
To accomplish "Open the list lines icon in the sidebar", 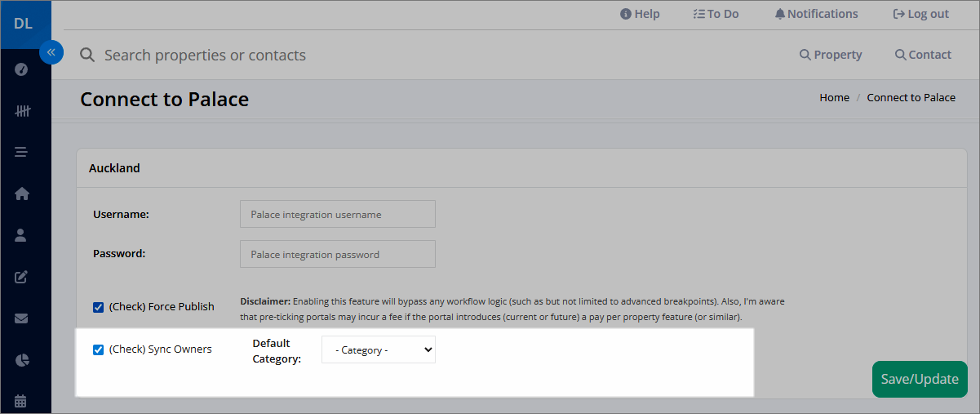I will pos(22,152).
